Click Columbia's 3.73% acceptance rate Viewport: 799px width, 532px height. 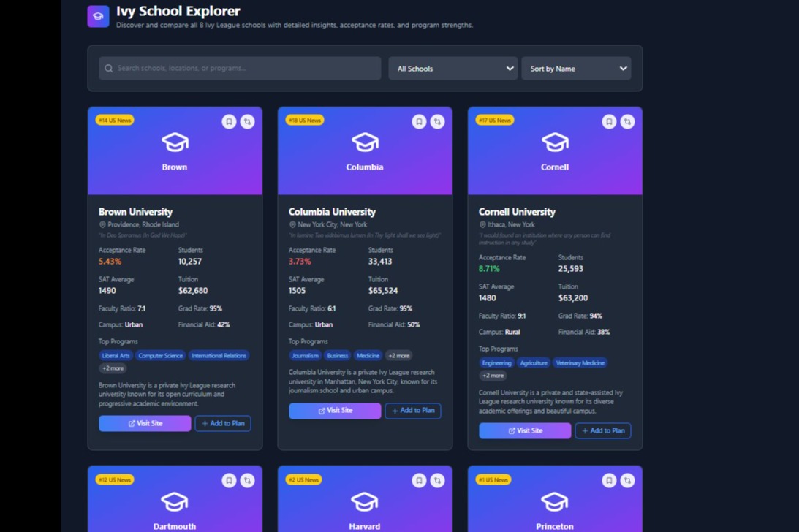300,262
